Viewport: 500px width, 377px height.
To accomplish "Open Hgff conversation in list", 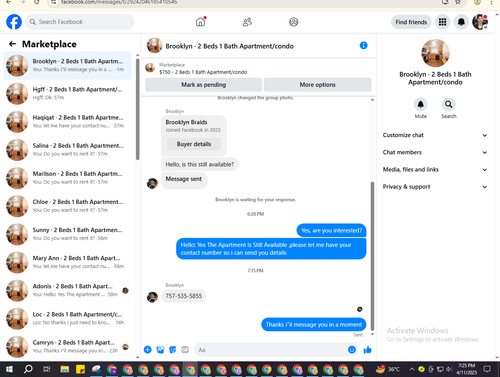I will [x=67, y=93].
